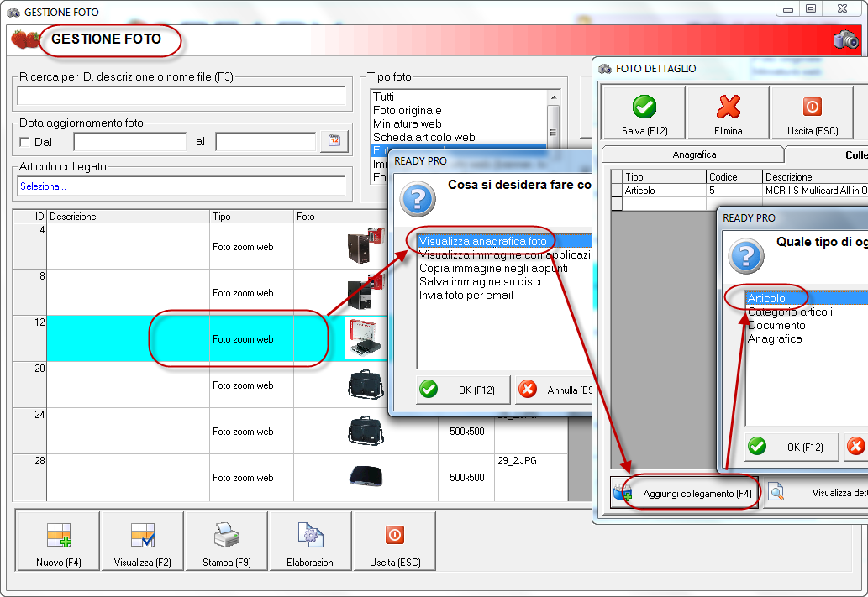This screenshot has height=597, width=868.
Task: Enable the Dal date filter checkbox
Action: click(x=24, y=142)
